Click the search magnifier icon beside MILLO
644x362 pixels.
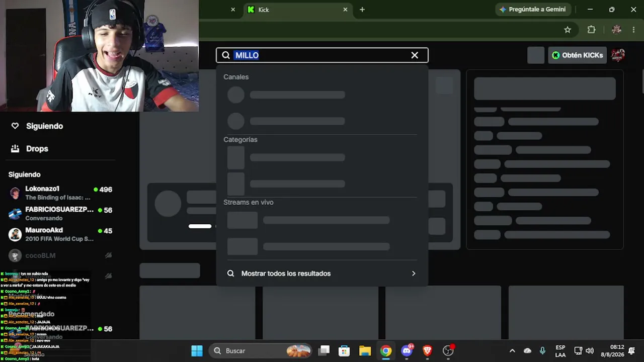[226, 55]
